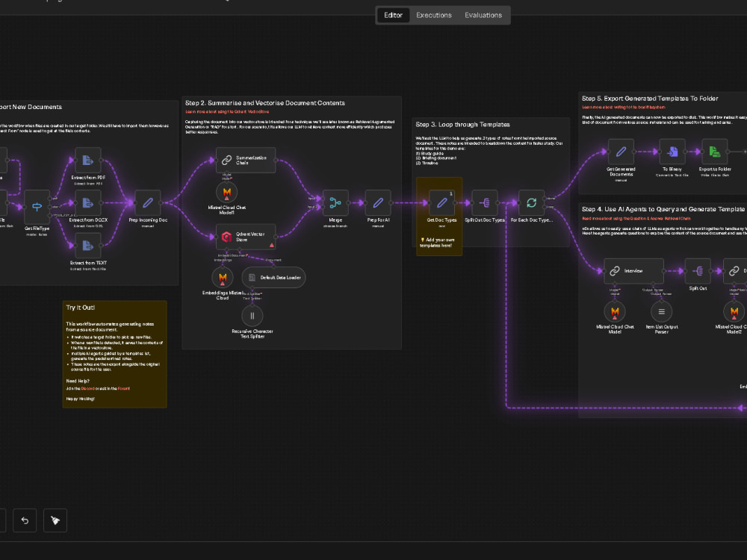Click the Try It Out! sticky note heading
Image resolution: width=747 pixels, height=560 pixels.
(81, 308)
